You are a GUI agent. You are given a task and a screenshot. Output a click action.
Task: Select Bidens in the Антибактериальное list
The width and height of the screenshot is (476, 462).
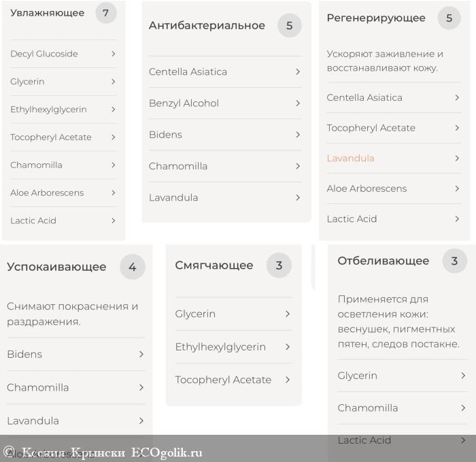(166, 135)
